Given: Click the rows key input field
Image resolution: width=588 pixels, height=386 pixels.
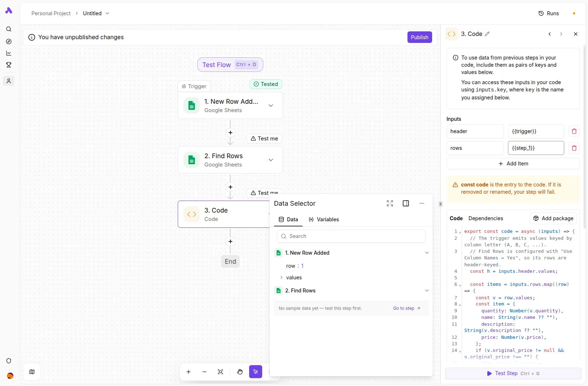Looking at the screenshot, I should pos(475,148).
